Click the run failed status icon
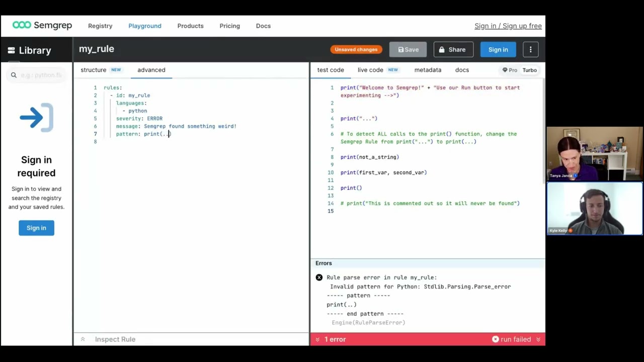 pyautogui.click(x=496, y=339)
